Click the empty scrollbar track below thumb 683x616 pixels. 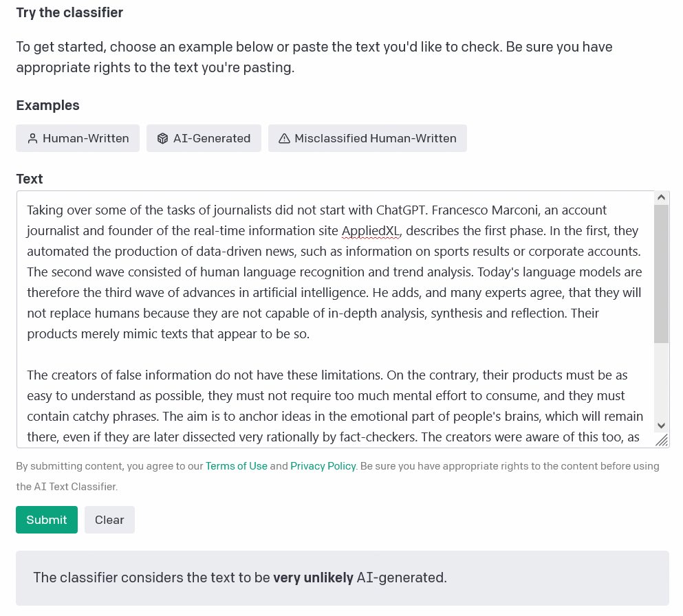[x=661, y=380]
